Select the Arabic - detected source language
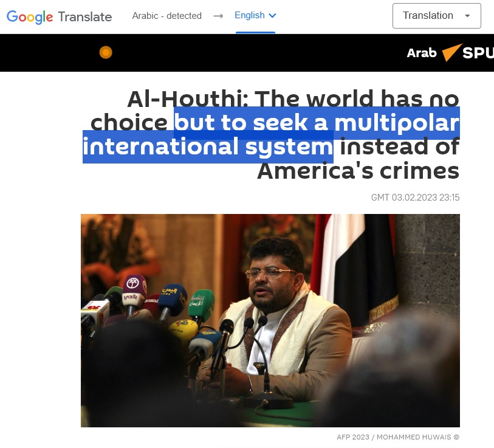Image resolution: width=494 pixels, height=448 pixels. [x=166, y=16]
